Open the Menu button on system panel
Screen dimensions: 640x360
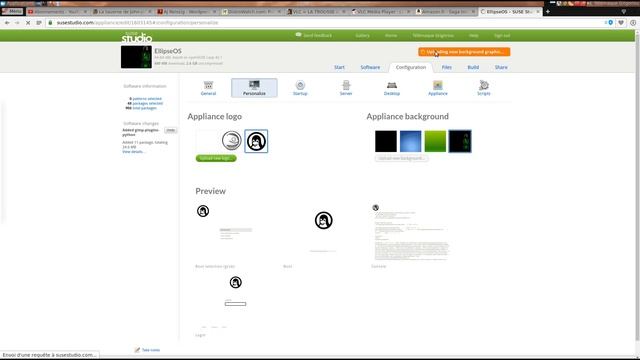coord(12,11)
